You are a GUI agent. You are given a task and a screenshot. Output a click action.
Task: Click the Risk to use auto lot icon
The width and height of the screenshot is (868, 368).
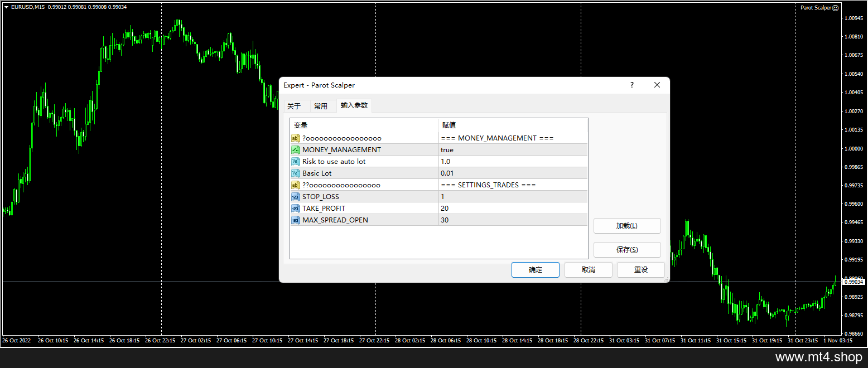(296, 161)
